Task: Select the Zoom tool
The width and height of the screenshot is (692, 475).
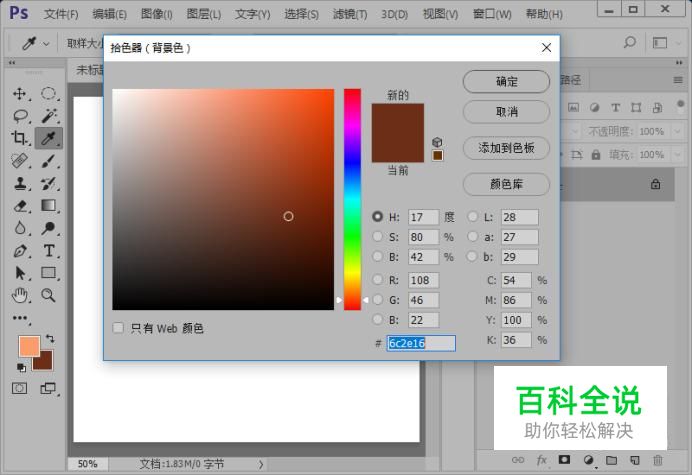Action: pyautogui.click(x=48, y=295)
